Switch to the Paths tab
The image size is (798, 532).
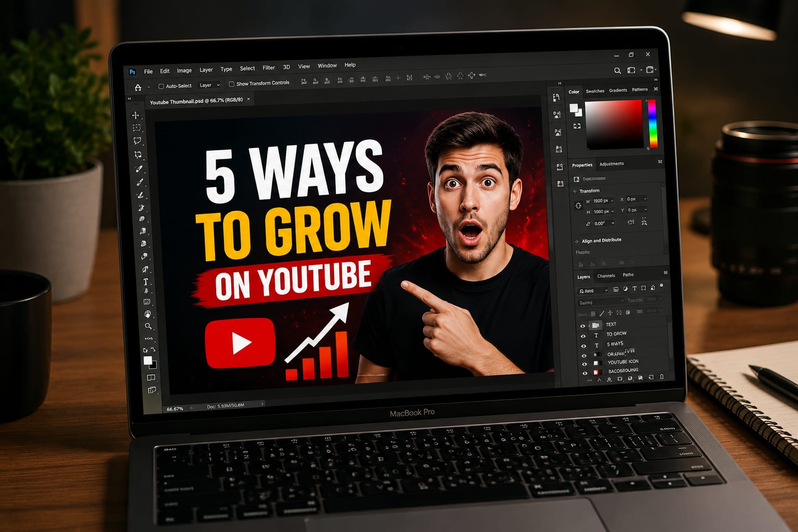[x=628, y=275]
